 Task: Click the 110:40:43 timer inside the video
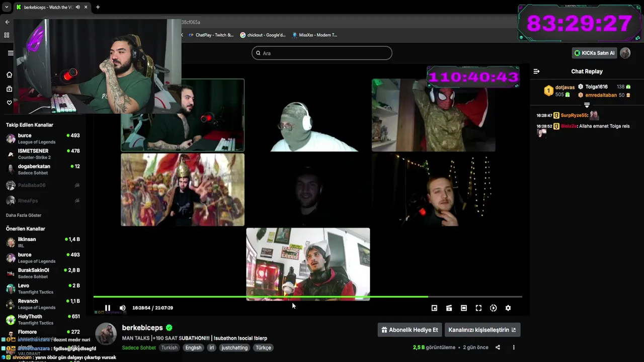[473, 77]
